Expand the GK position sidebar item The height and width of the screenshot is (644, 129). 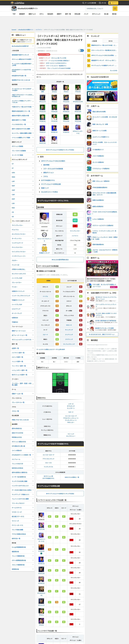click(x=23, y=216)
